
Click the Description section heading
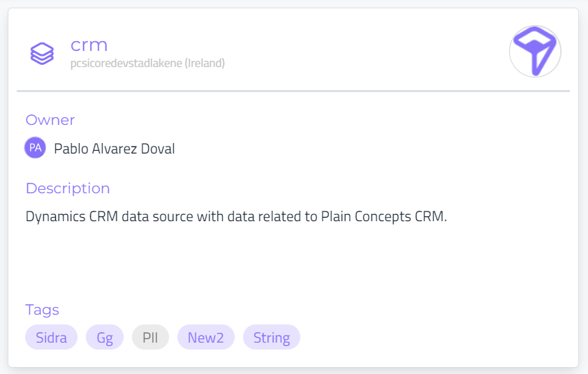point(68,188)
